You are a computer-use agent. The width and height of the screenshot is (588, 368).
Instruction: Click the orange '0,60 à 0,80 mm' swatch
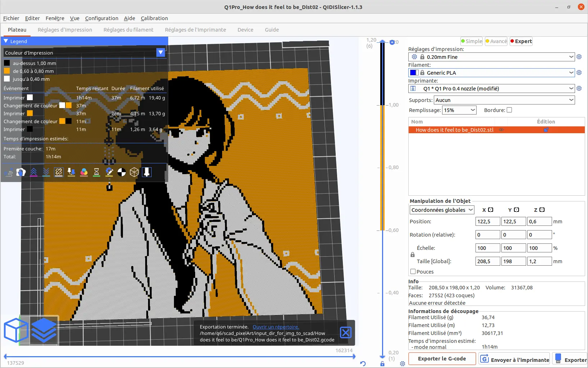point(7,71)
